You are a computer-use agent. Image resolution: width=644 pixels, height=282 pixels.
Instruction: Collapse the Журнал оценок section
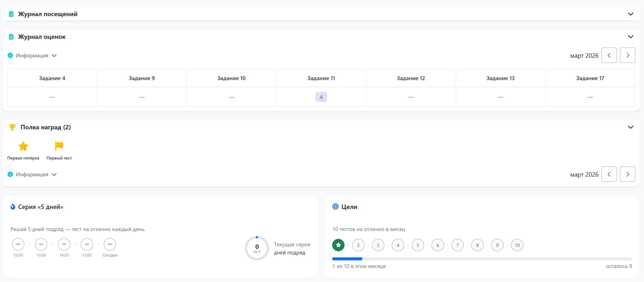pyautogui.click(x=630, y=37)
